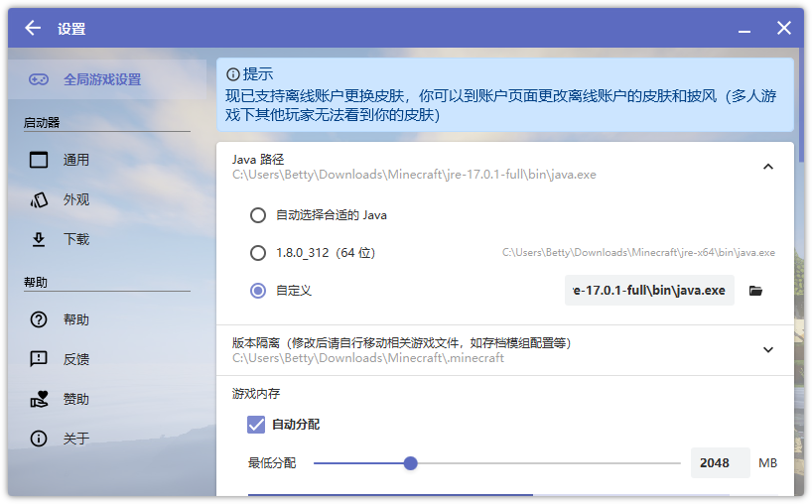
Task: Collapse the Java 路径 section chevron
Action: (x=768, y=167)
